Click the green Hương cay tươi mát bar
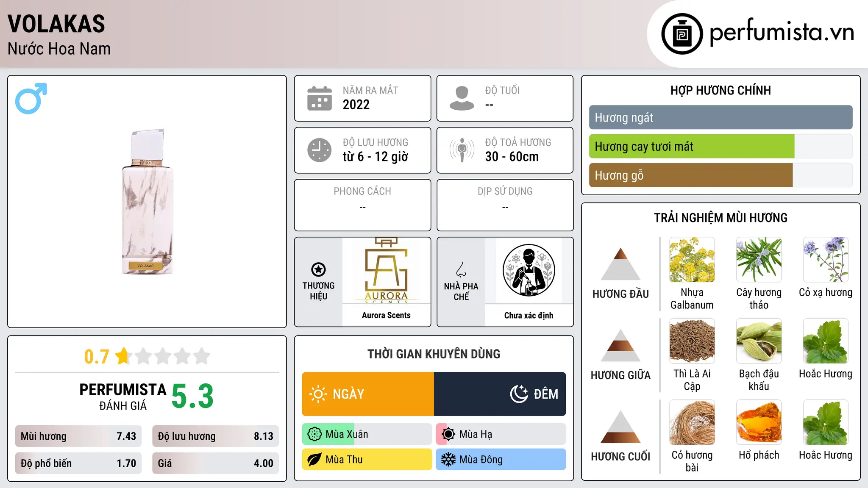Image resolution: width=868 pixels, height=488 pixels. tap(692, 147)
